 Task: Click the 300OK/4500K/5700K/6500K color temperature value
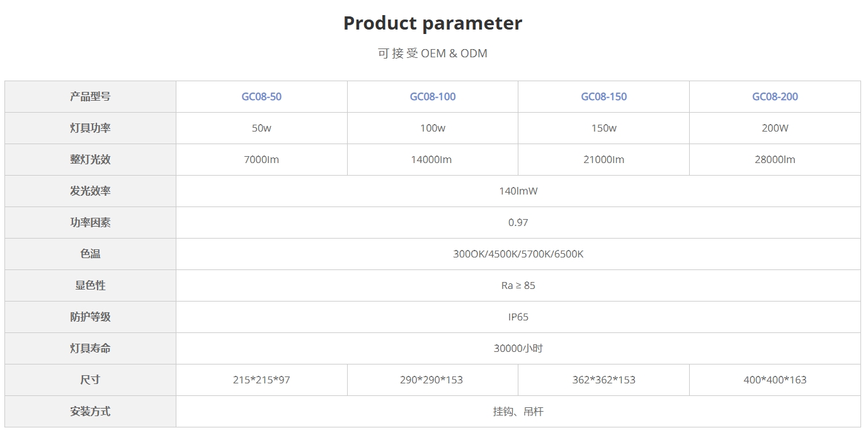click(518, 254)
